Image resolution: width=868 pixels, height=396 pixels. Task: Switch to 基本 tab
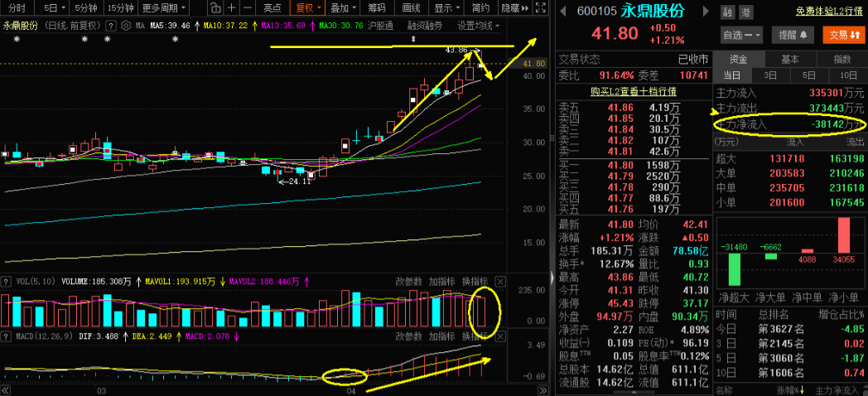tap(790, 60)
